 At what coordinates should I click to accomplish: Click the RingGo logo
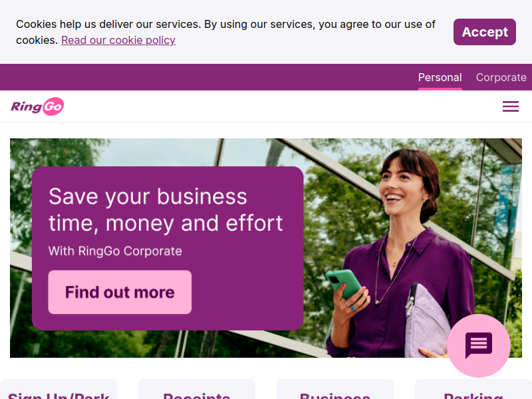click(x=37, y=106)
